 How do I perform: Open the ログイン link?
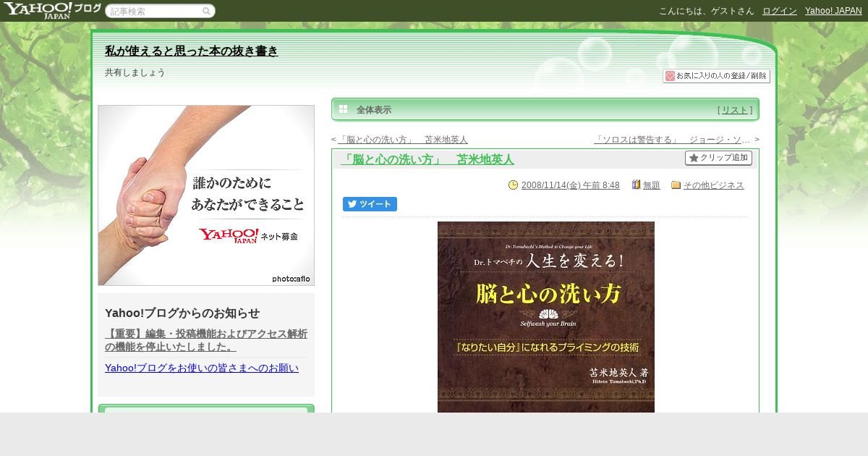tap(780, 11)
